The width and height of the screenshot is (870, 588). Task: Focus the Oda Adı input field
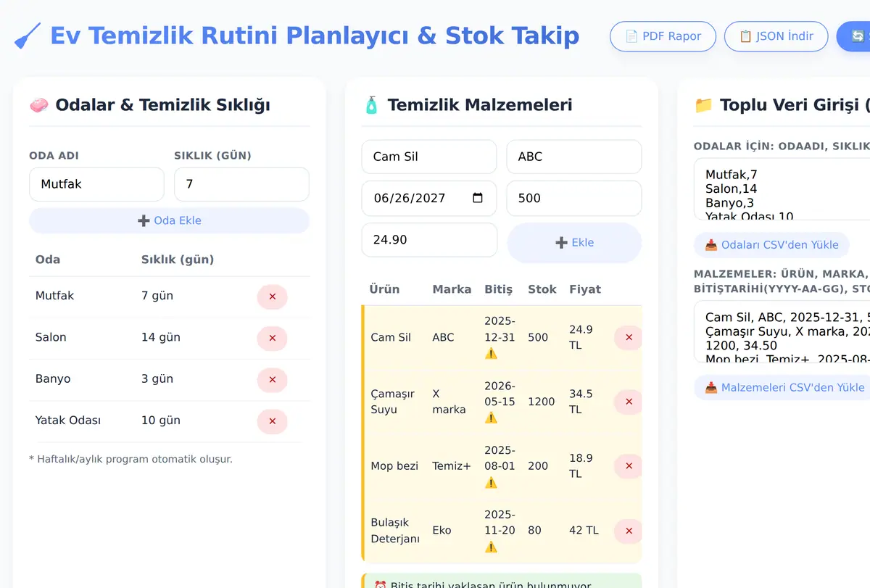[96, 184]
